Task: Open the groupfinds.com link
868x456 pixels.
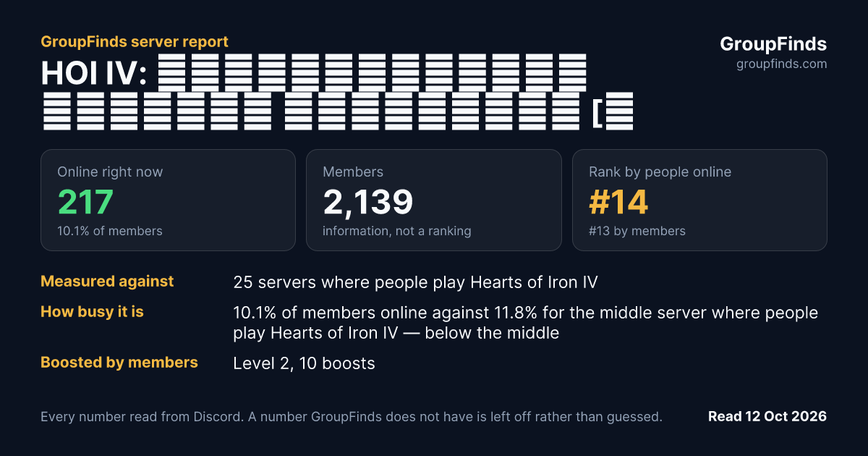Action: (782, 64)
